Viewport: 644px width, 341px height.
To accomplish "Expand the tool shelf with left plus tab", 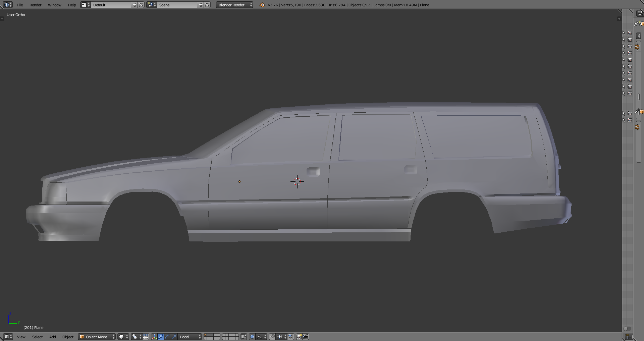I will [2, 19].
